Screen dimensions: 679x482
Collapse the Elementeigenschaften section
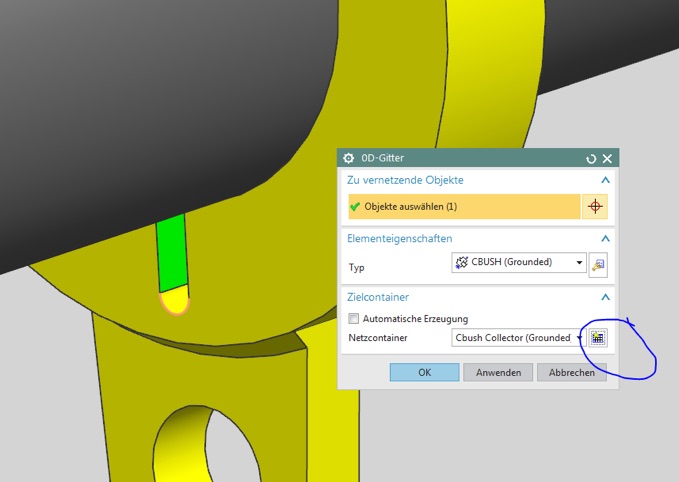tap(605, 238)
